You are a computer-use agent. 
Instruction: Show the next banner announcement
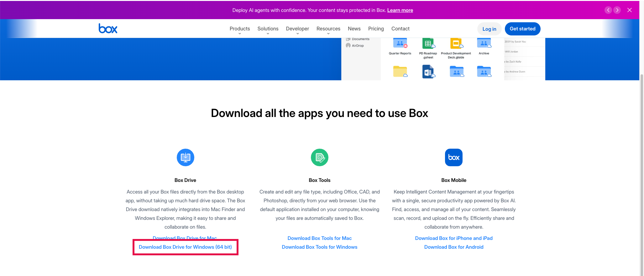coord(617,10)
